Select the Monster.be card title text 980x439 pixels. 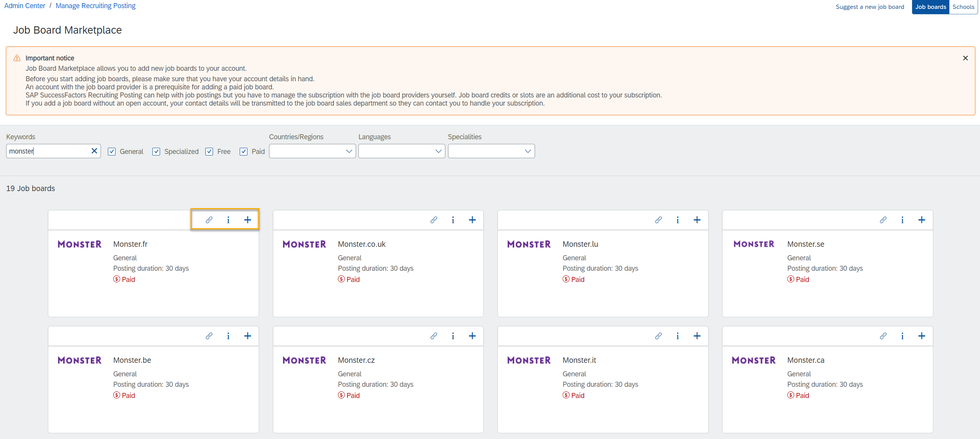tap(132, 360)
